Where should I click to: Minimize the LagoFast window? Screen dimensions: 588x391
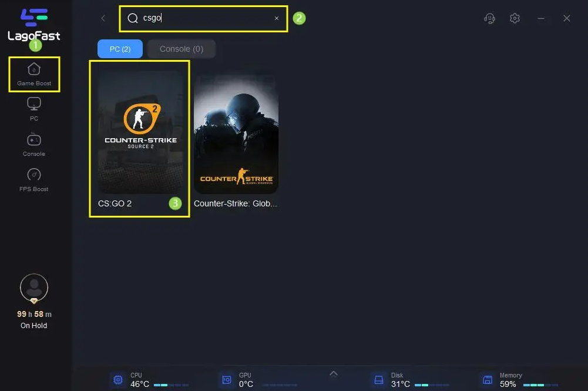(541, 18)
